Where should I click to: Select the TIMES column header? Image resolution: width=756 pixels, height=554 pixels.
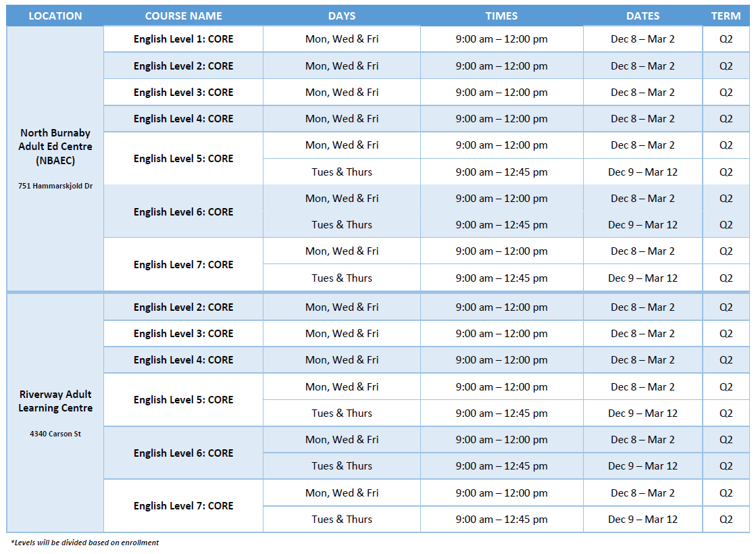pyautogui.click(x=501, y=16)
